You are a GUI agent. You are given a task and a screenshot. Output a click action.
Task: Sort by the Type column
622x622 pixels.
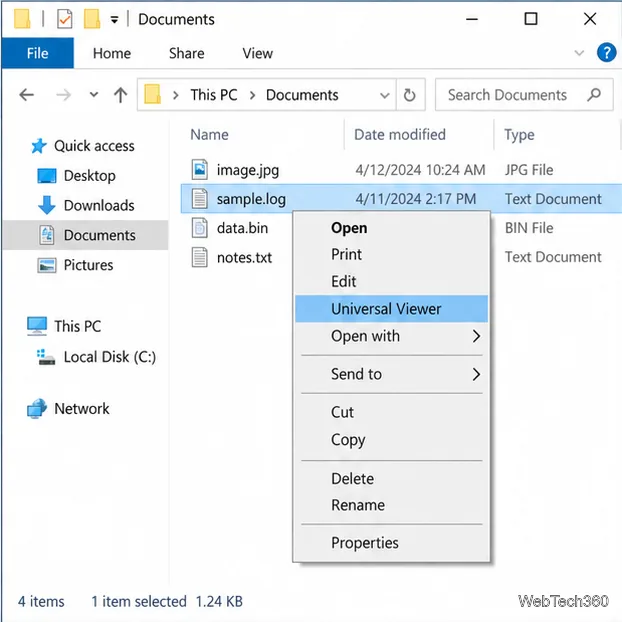pos(519,135)
